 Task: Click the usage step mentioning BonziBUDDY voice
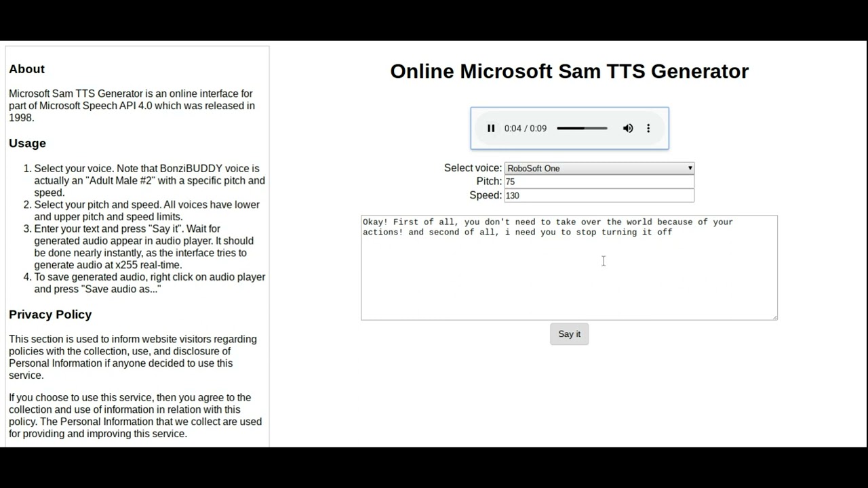coord(150,180)
